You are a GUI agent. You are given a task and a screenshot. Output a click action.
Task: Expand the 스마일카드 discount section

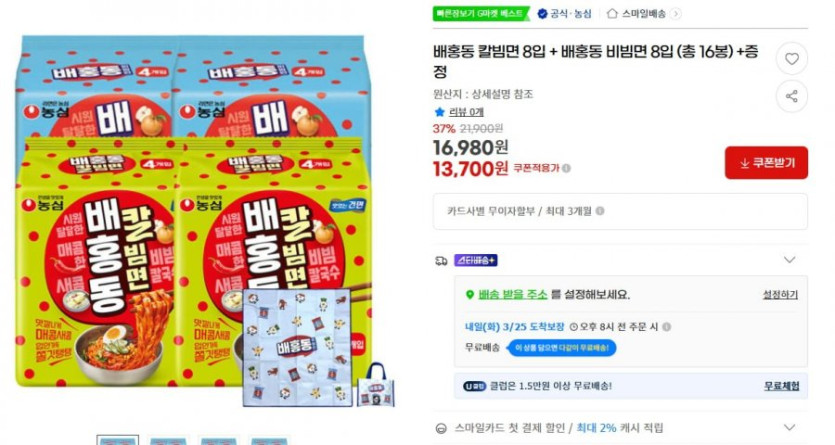[790, 427]
